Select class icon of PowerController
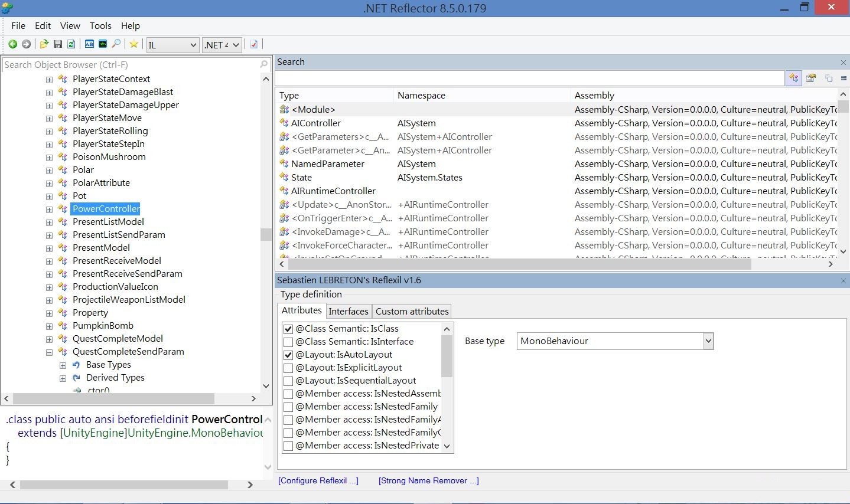This screenshot has height=504, width=850. (x=63, y=209)
